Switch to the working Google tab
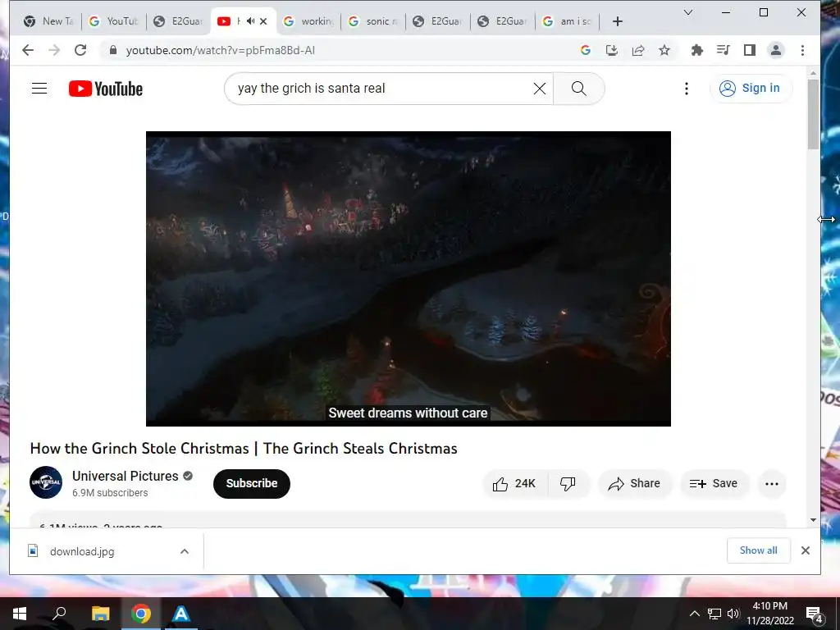840x630 pixels. coord(308,21)
